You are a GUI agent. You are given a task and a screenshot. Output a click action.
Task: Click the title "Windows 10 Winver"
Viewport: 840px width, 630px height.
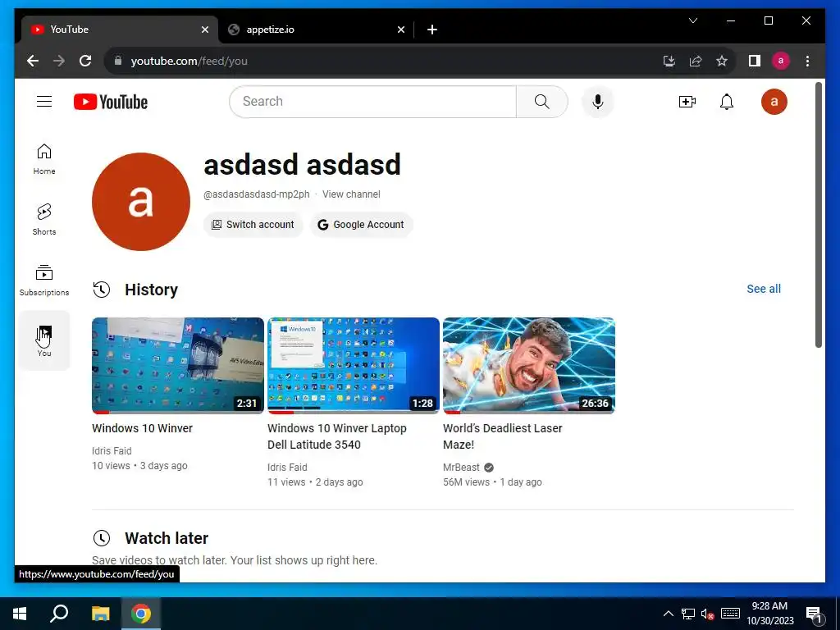coord(142,428)
